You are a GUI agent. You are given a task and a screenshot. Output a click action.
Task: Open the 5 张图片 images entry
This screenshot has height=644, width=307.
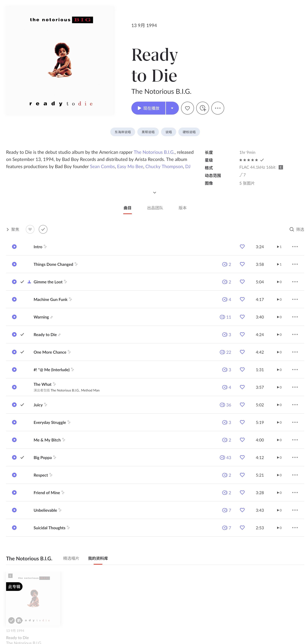click(x=247, y=183)
